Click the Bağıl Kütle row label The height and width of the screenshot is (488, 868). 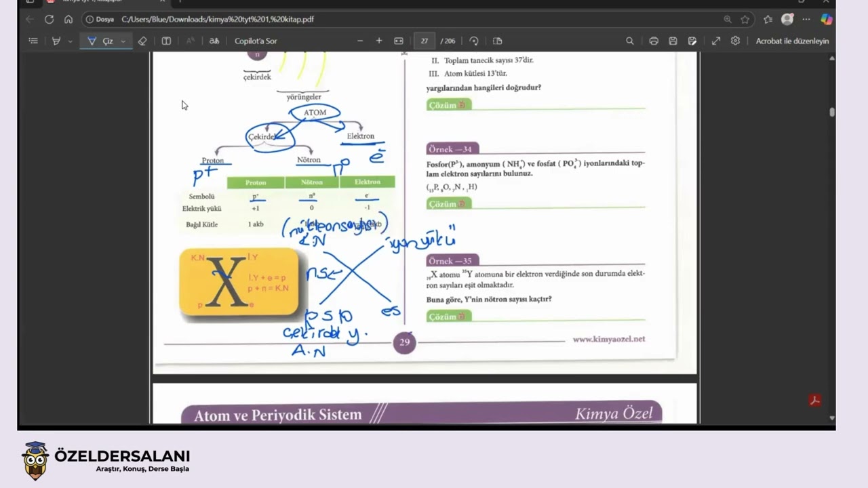pyautogui.click(x=201, y=224)
